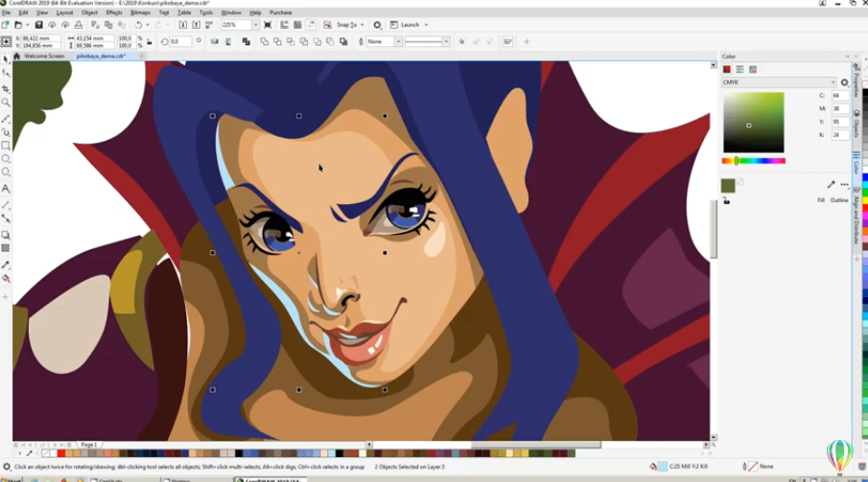Click the Save icon in toolbar

point(38,25)
